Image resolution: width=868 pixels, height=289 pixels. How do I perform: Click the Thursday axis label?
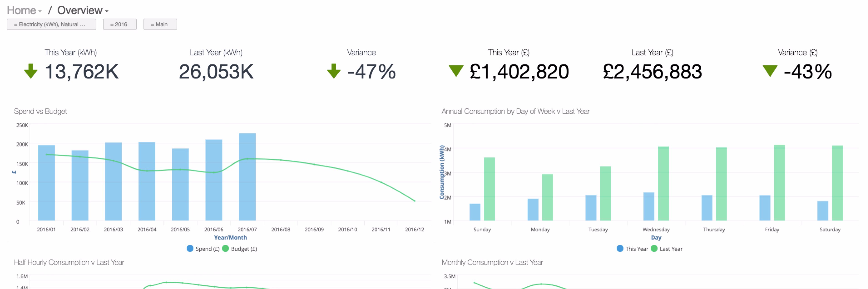[714, 229]
